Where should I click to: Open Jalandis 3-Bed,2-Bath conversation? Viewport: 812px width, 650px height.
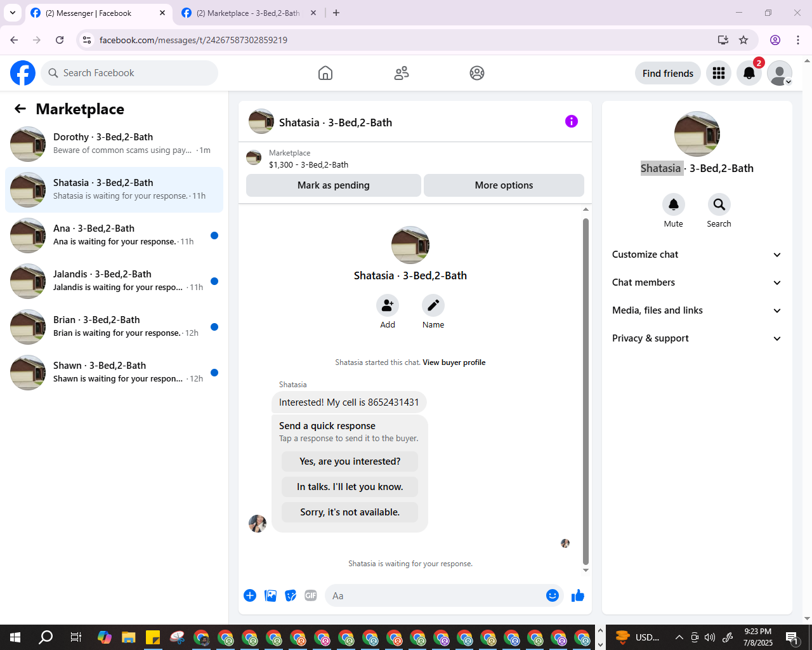click(x=114, y=281)
